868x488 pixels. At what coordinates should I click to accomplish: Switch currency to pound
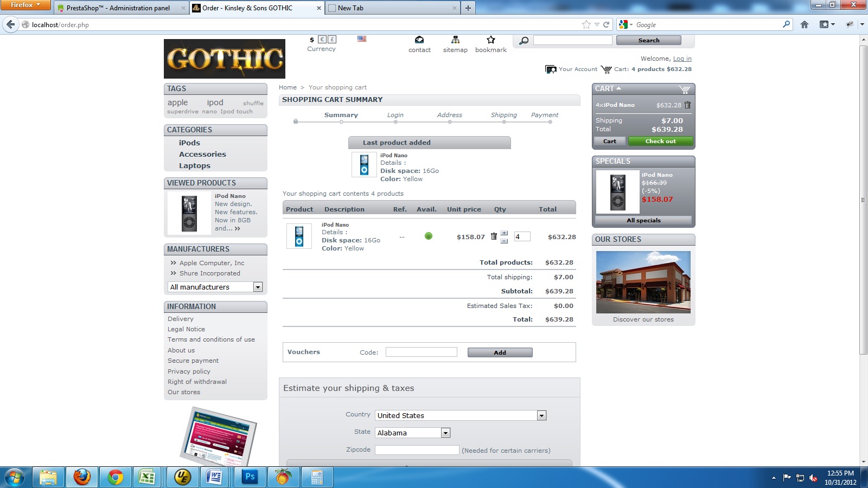pyautogui.click(x=332, y=39)
